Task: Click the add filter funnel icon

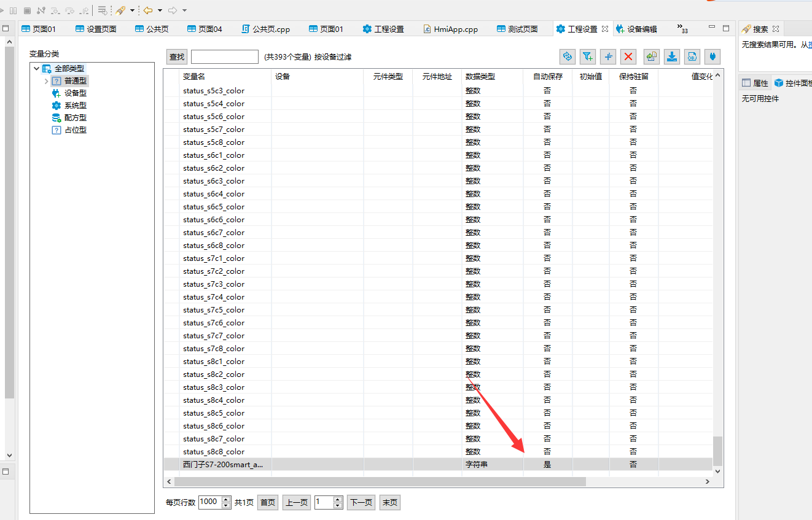Action: tap(588, 56)
